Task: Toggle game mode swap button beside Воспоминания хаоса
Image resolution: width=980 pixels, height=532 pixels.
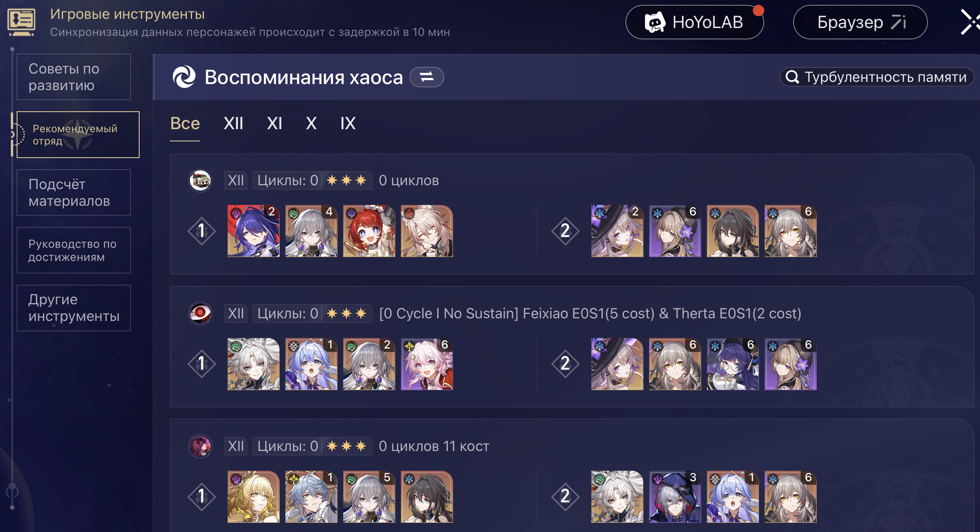Action: click(x=427, y=77)
